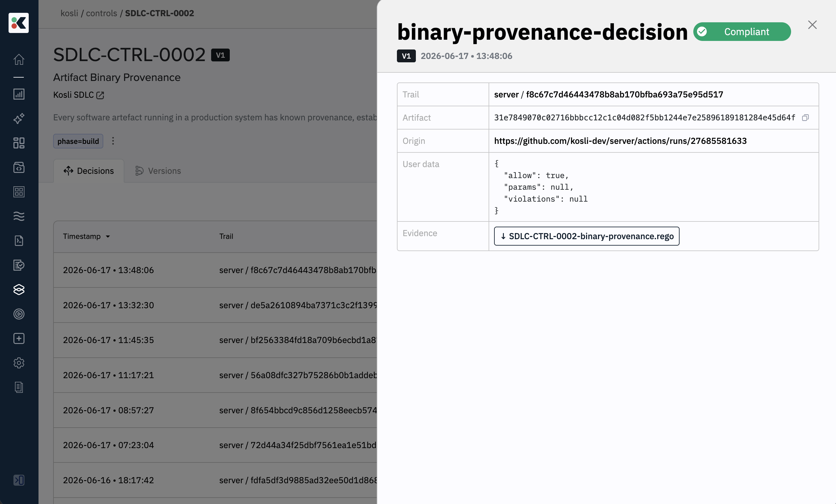The width and height of the screenshot is (836, 504).
Task: Open trail server / 8f654bbcd9c856d1258eecb574
Action: (x=298, y=411)
